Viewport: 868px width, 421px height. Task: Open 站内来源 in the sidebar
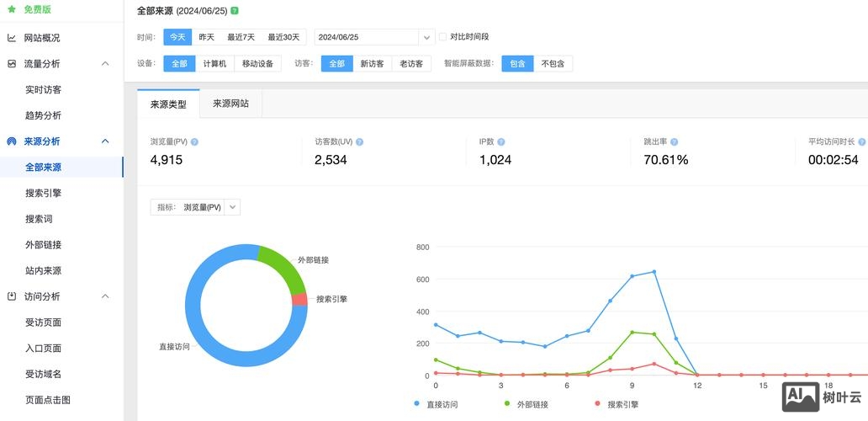[43, 271]
